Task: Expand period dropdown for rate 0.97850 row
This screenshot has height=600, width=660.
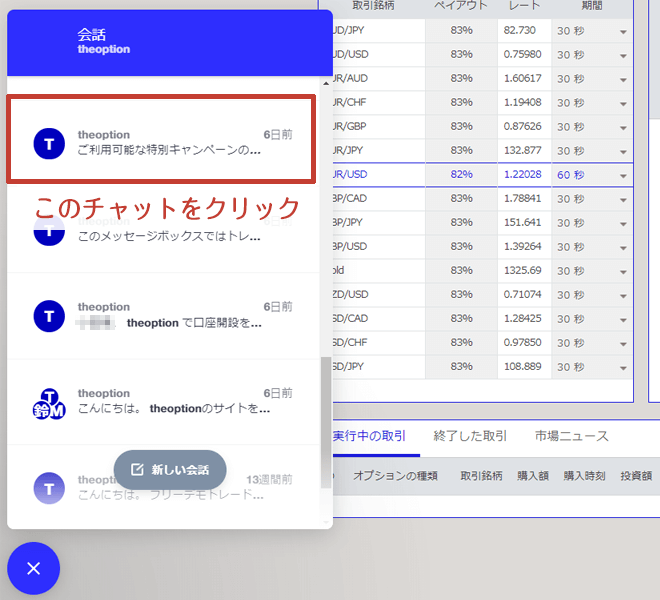Action: pyautogui.click(x=623, y=344)
